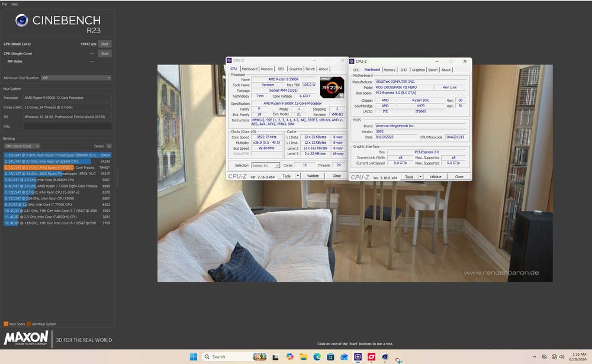The height and width of the screenshot is (364, 592).
Task: Click the crossed-out cloud sync tray icon
Action: 545,357
